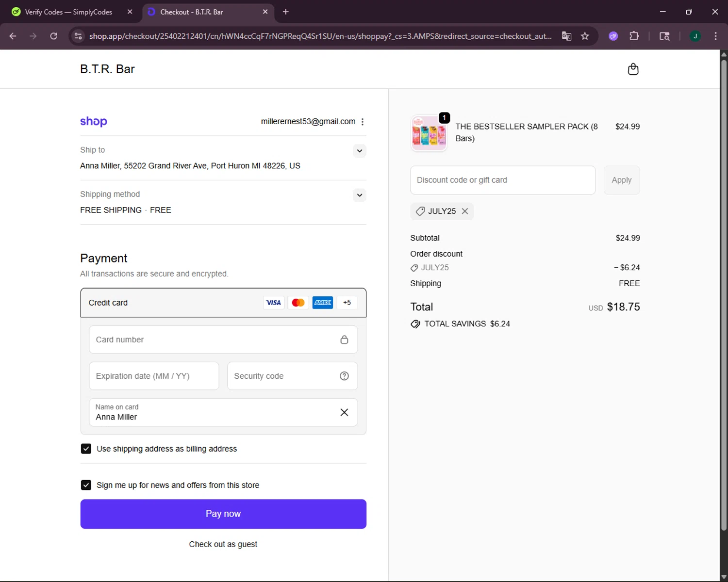Click the FREE SHIPPING method text
The width and height of the screenshot is (728, 582).
[x=126, y=210]
